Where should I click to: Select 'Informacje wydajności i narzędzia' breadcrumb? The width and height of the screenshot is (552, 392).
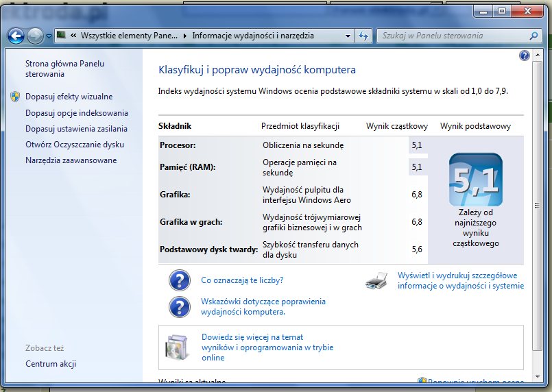click(x=253, y=36)
